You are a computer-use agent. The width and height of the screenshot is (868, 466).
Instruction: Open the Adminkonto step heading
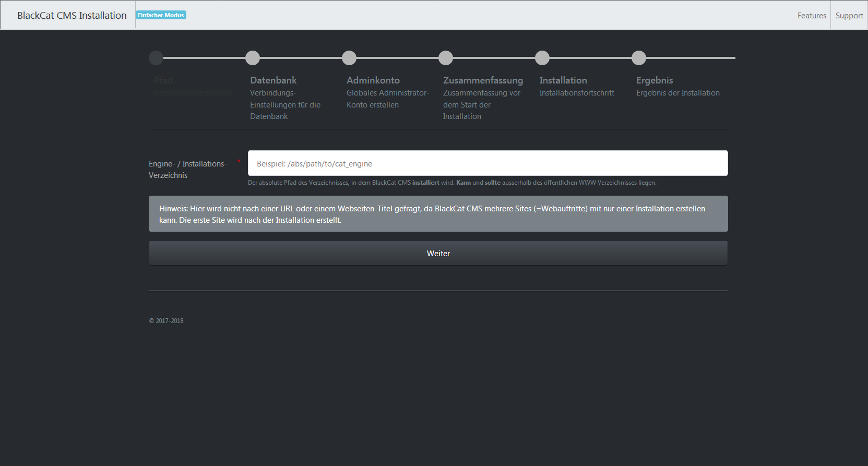click(x=373, y=80)
